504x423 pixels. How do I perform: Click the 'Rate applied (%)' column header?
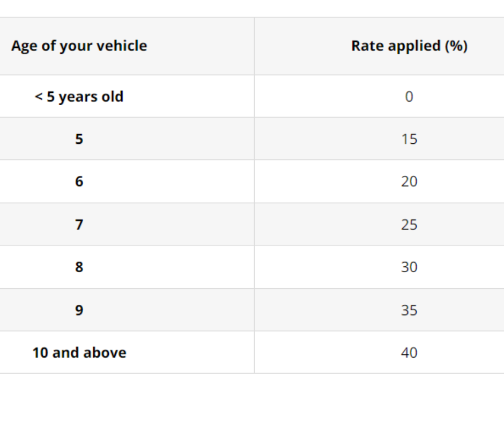(x=409, y=46)
